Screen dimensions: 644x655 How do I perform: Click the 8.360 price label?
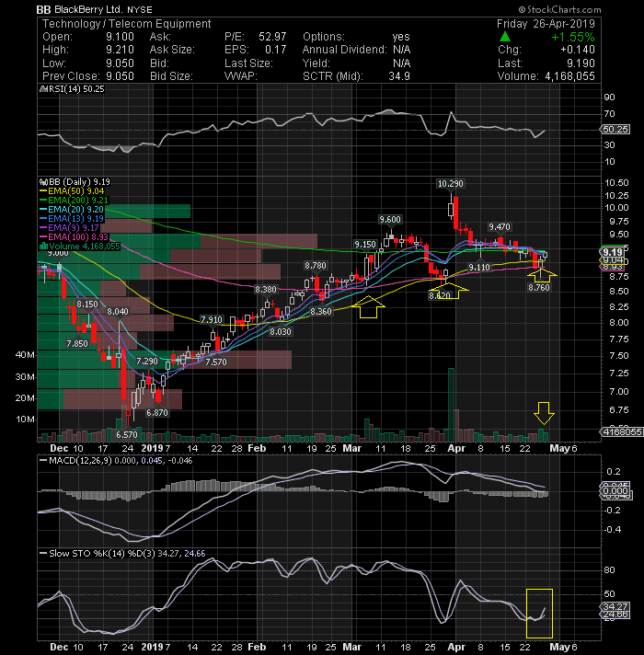321,312
